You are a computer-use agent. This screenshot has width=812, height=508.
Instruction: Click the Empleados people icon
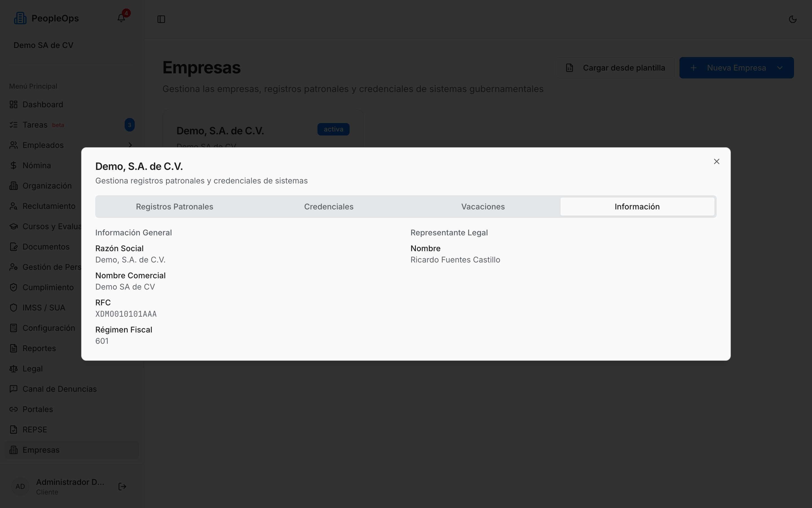tap(14, 145)
